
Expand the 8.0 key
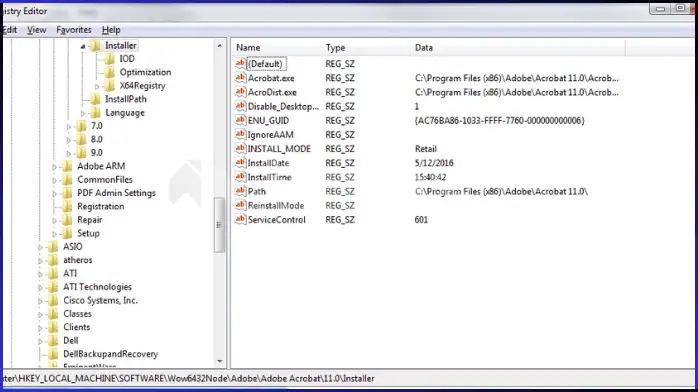coord(69,140)
